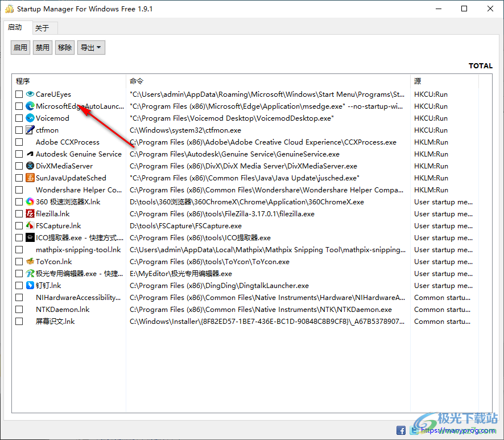Click the ICO提取器 black icon
504x440 pixels.
pos(30,237)
